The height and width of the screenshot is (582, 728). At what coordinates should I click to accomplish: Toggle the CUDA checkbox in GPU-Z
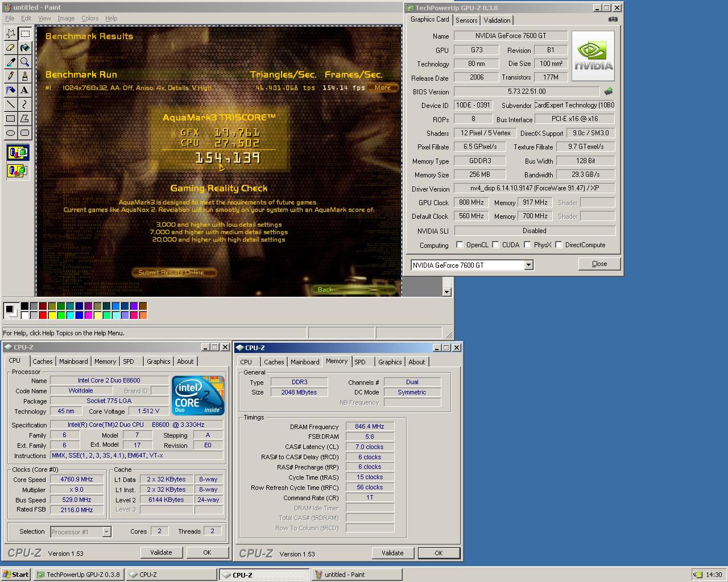(495, 245)
